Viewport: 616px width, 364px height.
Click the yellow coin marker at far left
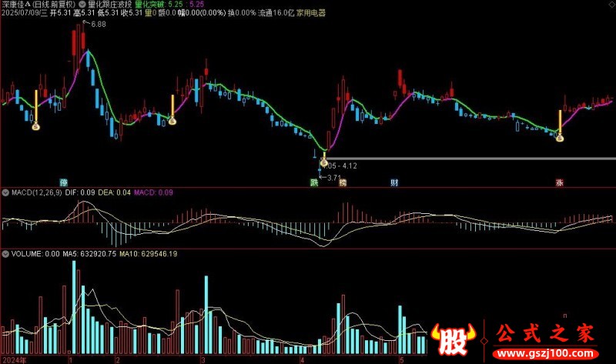pos(35,125)
